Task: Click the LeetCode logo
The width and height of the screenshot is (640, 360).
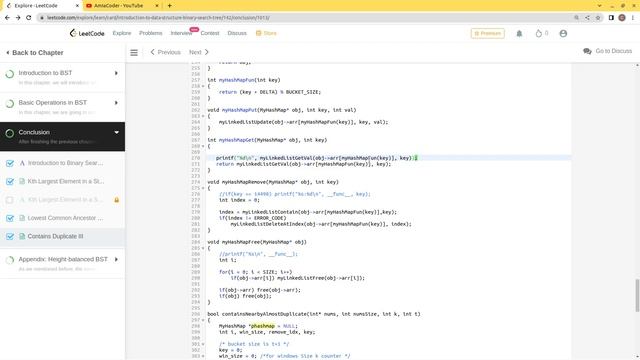Action: [x=87, y=33]
